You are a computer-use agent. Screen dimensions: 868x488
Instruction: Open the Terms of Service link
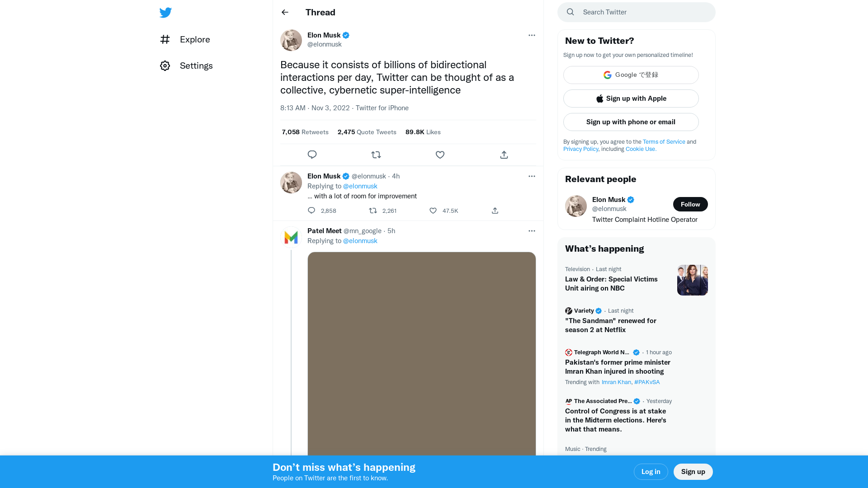click(x=664, y=141)
